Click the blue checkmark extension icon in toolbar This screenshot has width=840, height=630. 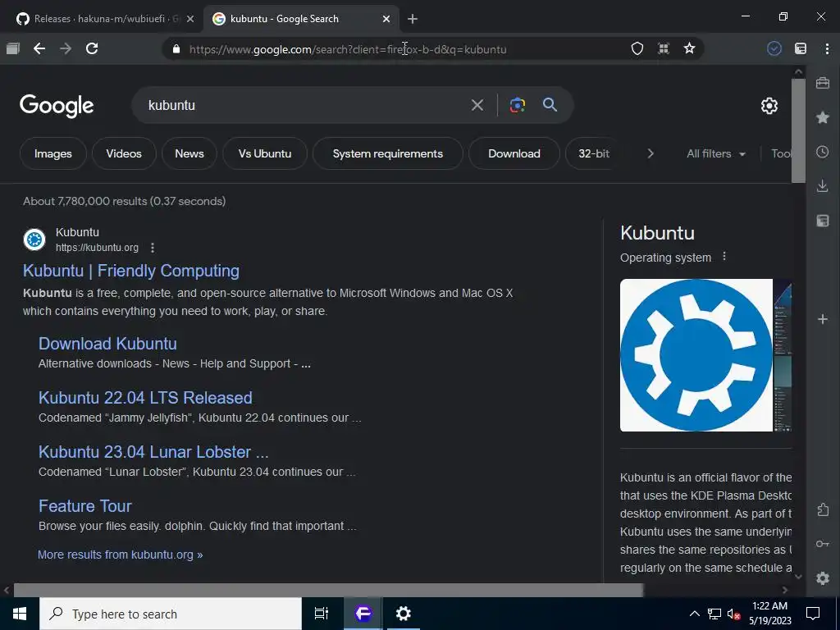(774, 48)
